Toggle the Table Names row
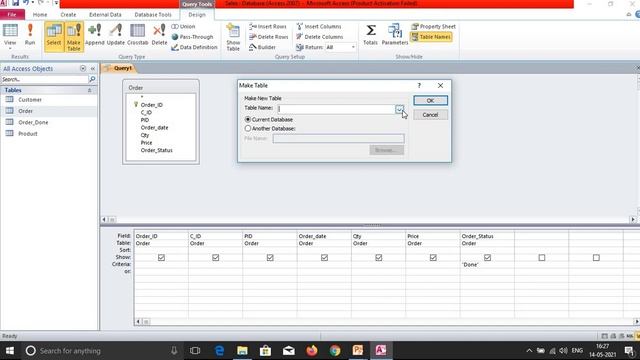640x360 pixels. [431, 37]
